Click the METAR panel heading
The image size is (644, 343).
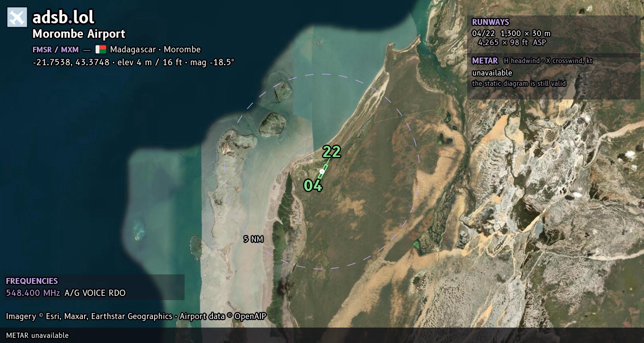(485, 61)
